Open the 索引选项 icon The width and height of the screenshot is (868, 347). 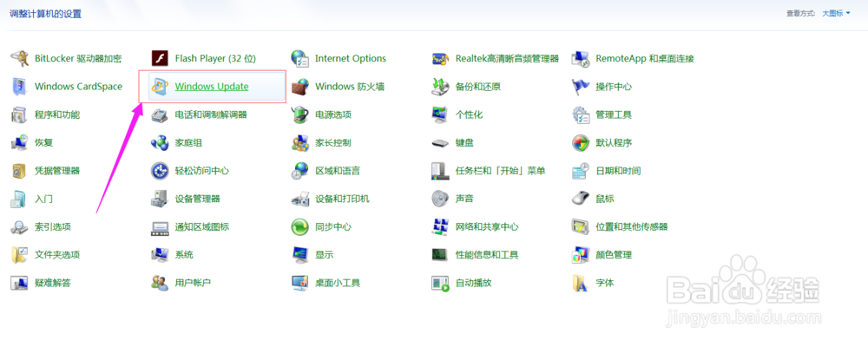point(20,227)
